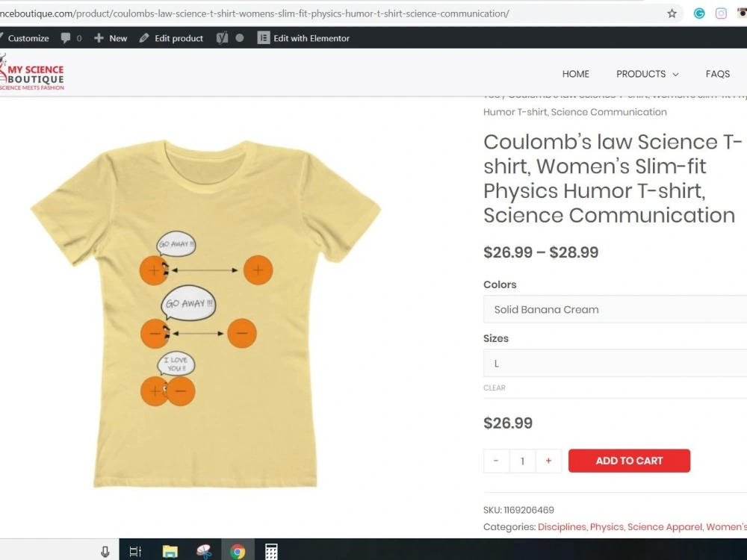747x560 pixels.
Task: Open the New menu in the admin bar
Action: point(111,38)
